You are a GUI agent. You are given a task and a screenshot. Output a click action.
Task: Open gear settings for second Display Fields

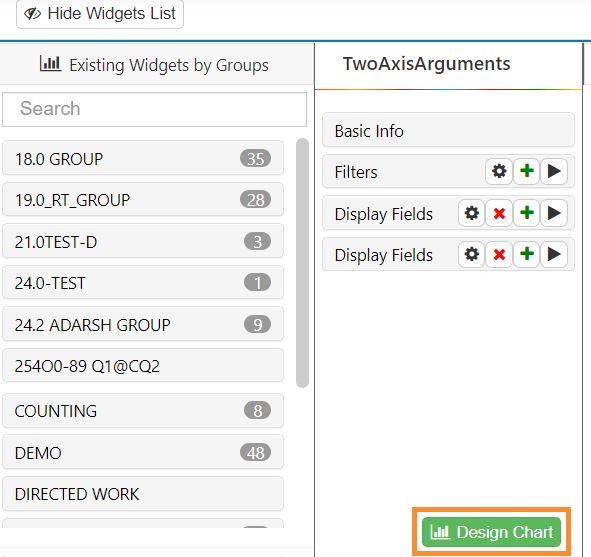[472, 254]
